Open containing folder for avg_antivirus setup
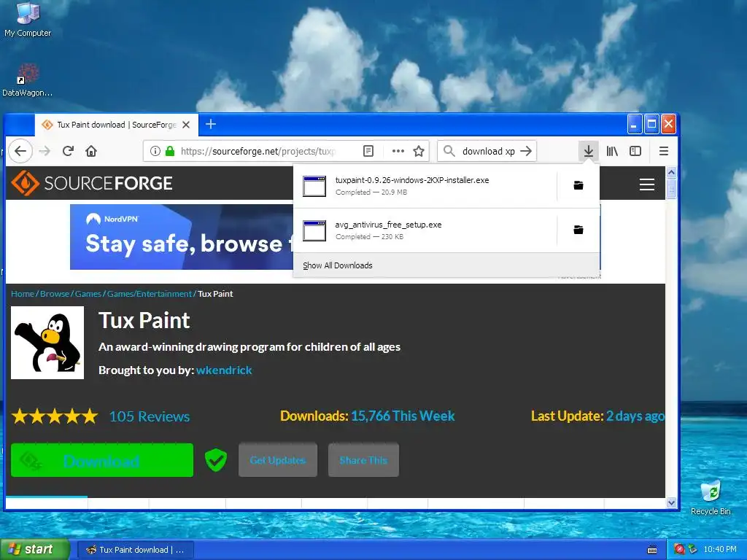747x560 pixels. coord(578,230)
